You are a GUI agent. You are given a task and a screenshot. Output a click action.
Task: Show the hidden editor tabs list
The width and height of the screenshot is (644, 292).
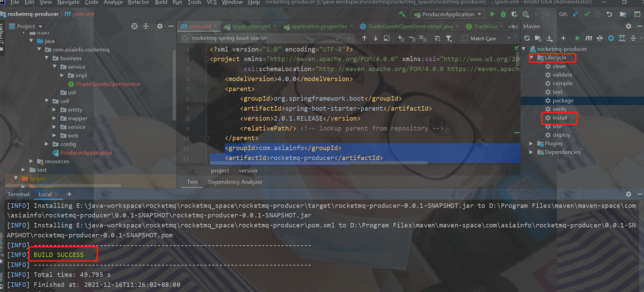coord(514,26)
